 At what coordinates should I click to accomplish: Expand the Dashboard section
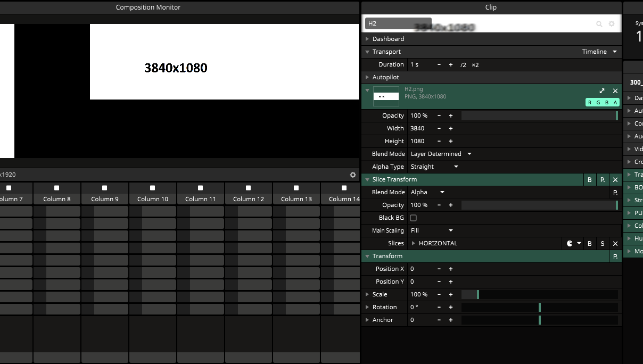[388, 39]
